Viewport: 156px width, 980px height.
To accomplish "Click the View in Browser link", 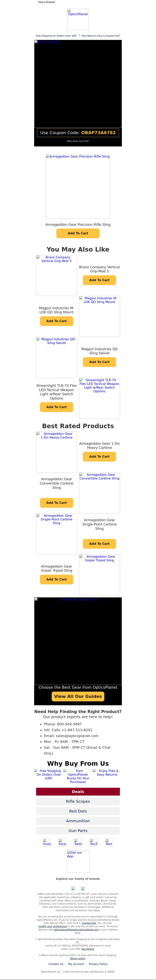I will 46,2.
